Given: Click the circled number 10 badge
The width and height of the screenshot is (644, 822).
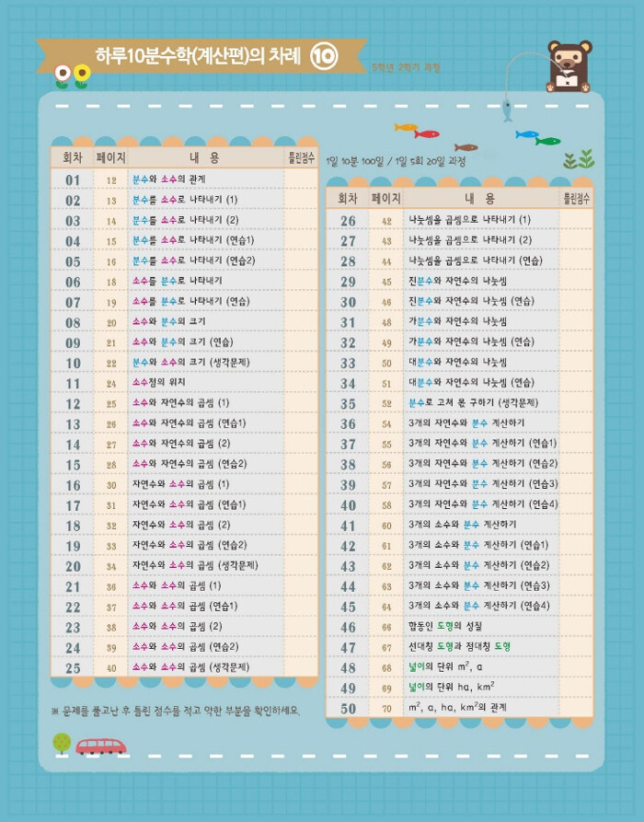Looking at the screenshot, I should tap(326, 57).
